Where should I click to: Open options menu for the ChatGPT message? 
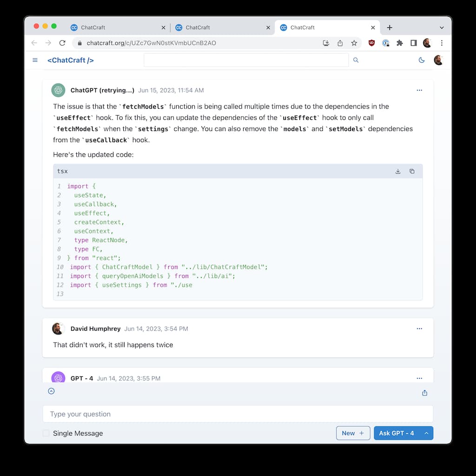pos(419,90)
